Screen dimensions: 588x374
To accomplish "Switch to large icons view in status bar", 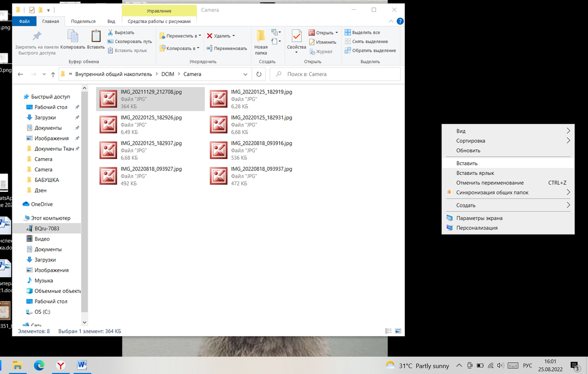I will (398, 331).
